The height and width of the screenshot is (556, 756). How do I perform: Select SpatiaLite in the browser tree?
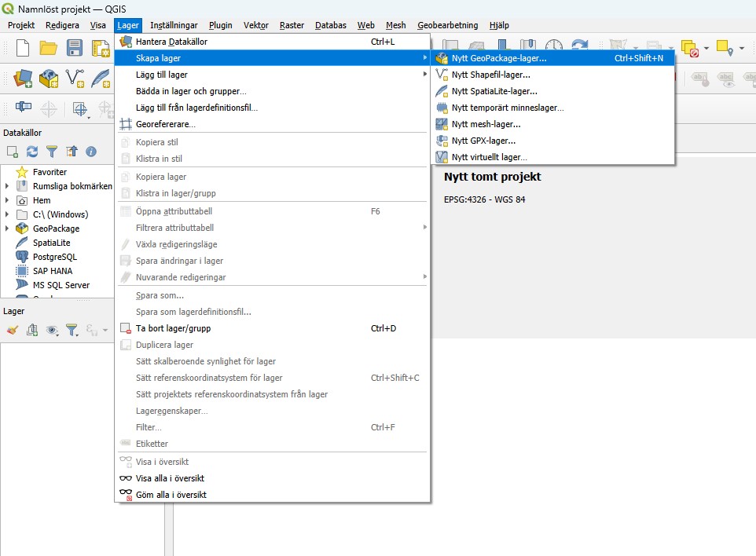click(52, 243)
